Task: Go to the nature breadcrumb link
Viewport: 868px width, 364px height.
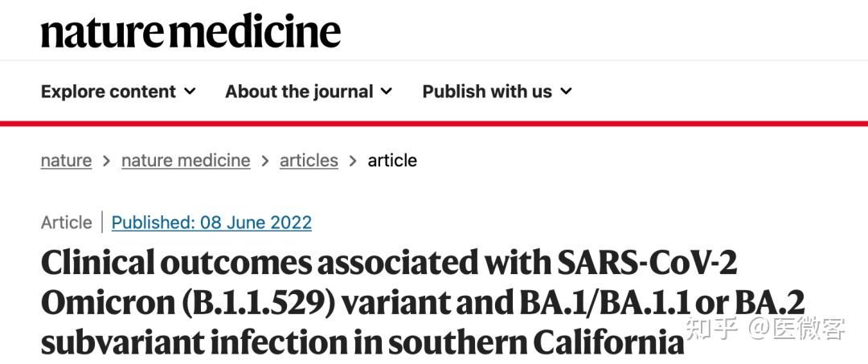Action: coord(66,161)
